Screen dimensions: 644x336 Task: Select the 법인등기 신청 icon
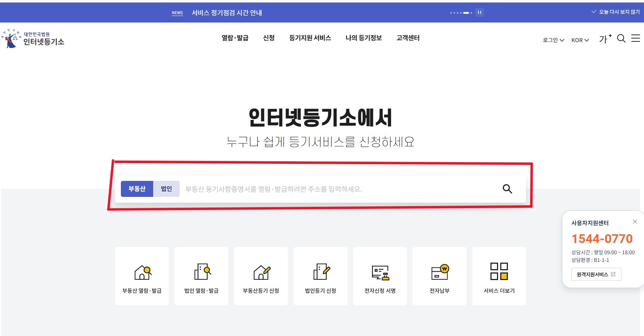click(x=320, y=276)
